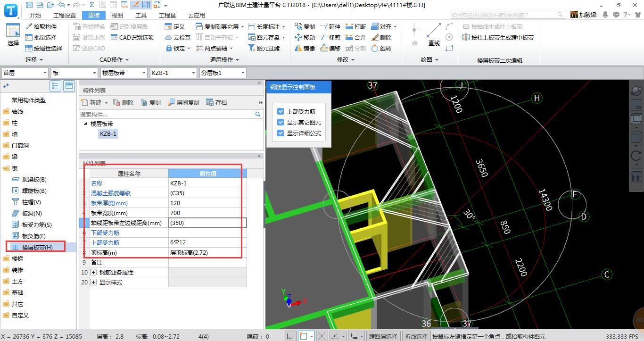The height and width of the screenshot is (341, 644).
Task: Click 存档 in component list
Action: [x=216, y=102]
